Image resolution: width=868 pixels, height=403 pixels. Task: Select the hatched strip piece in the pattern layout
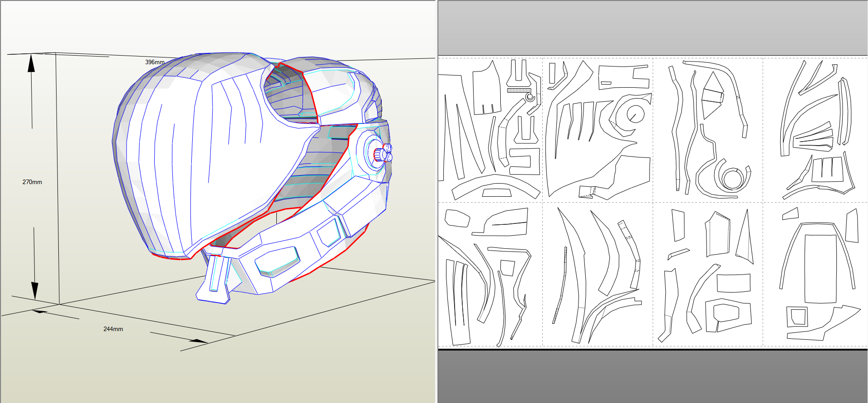519,90
